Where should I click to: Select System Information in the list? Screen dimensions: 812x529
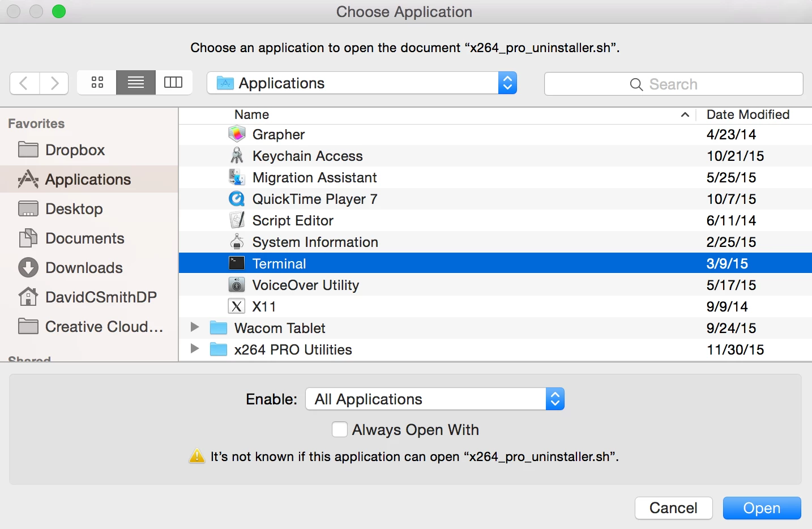click(315, 242)
